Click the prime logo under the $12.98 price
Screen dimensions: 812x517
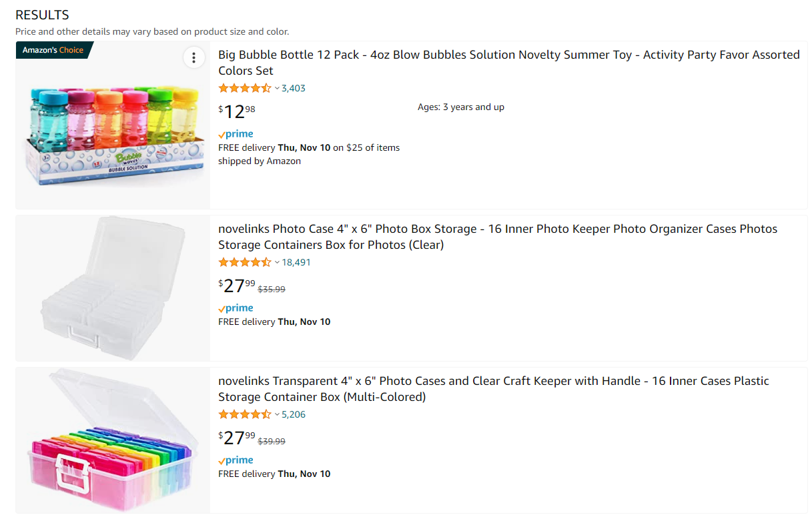[236, 134]
